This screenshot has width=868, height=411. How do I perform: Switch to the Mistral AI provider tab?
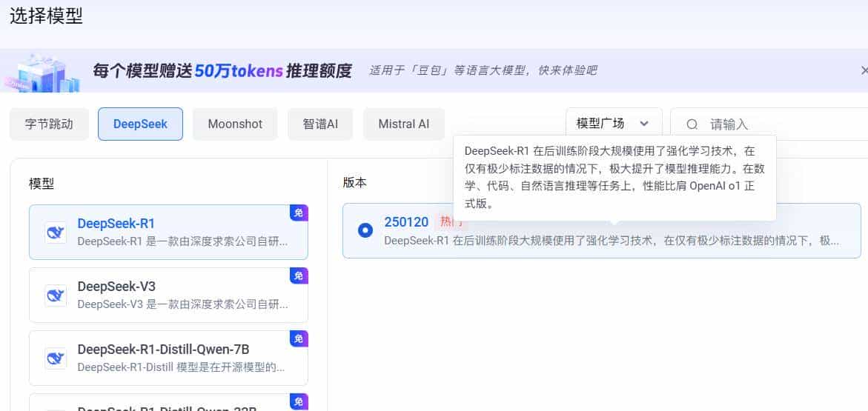[403, 124]
